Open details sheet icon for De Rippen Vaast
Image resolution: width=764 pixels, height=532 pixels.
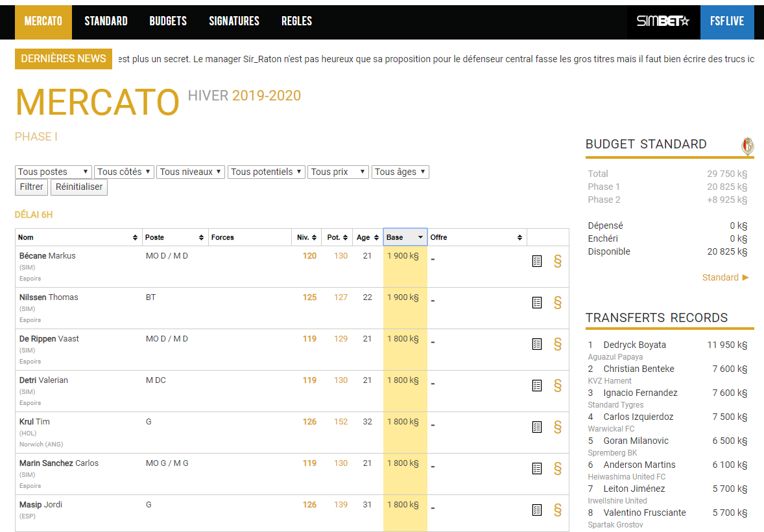537,344
